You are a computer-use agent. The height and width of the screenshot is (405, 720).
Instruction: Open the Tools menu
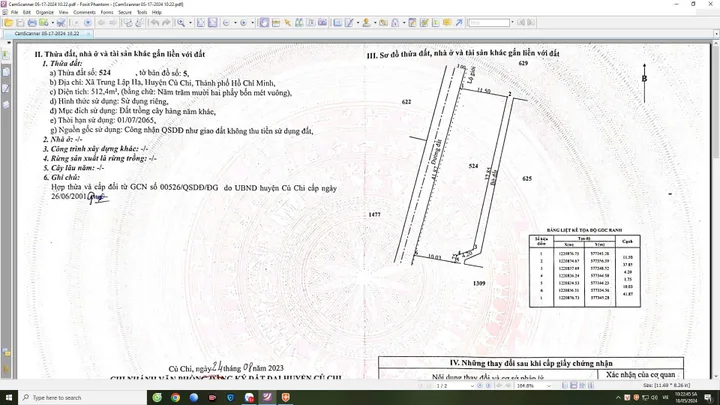pos(142,12)
